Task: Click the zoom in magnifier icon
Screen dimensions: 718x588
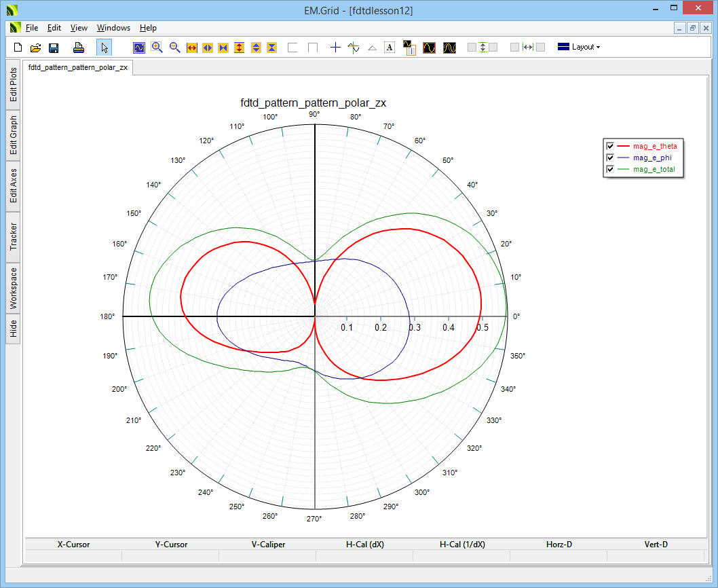Action: pyautogui.click(x=157, y=48)
